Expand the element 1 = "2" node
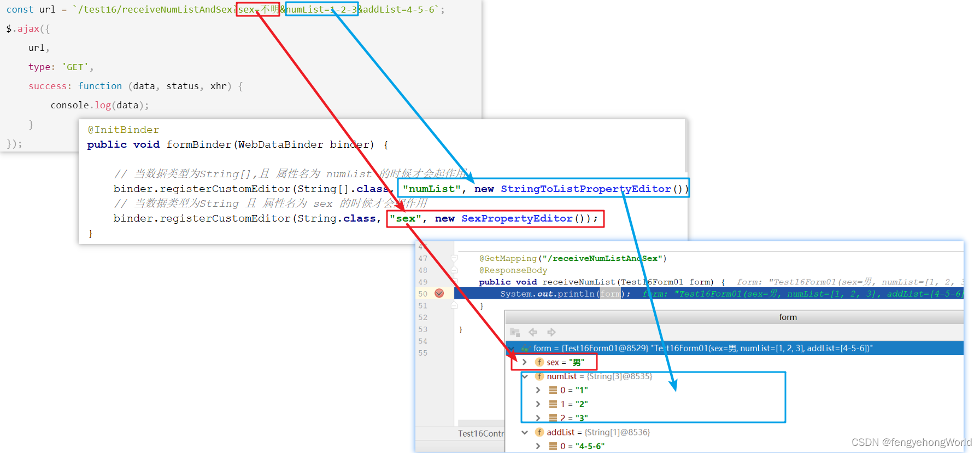The width and height of the screenshot is (980, 453). point(538,404)
